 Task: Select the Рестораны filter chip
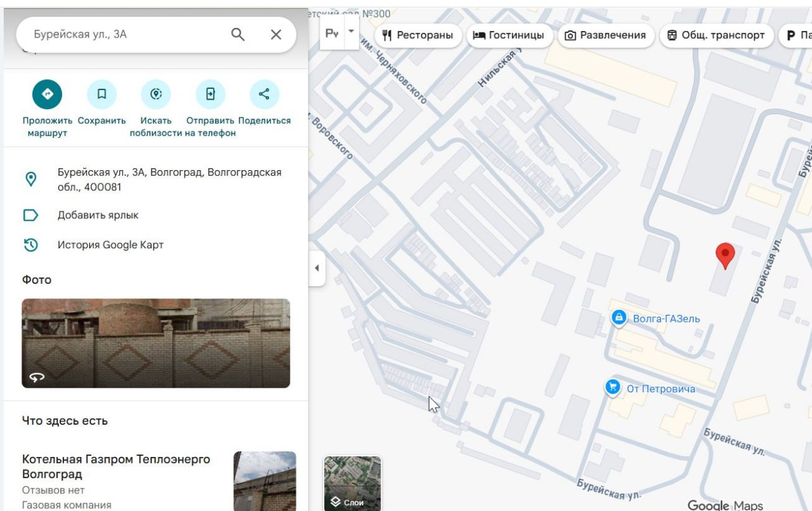click(x=417, y=36)
